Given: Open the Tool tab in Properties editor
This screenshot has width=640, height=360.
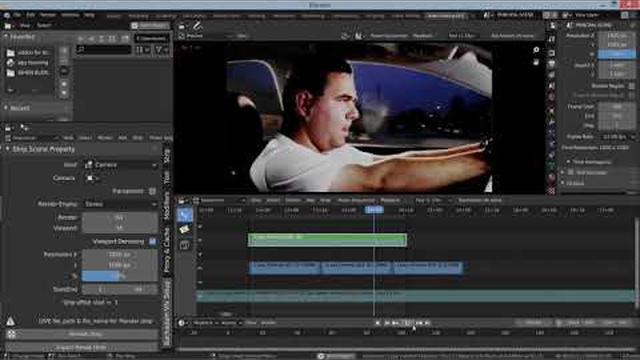Looking at the screenshot, I should [552, 39].
